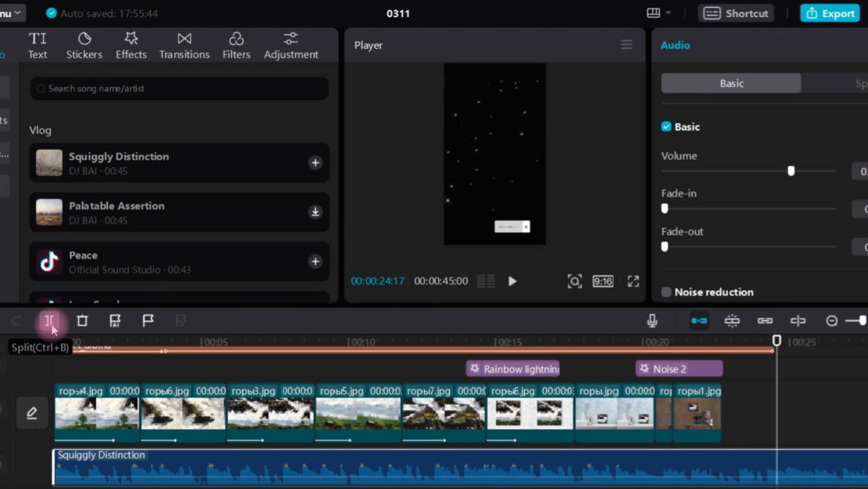
Task: Open the Text tab
Action: (37, 46)
